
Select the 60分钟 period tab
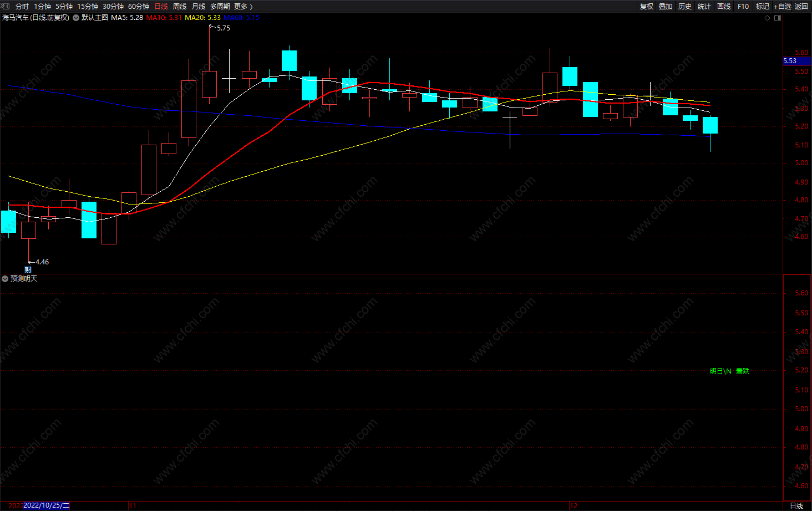[139, 7]
